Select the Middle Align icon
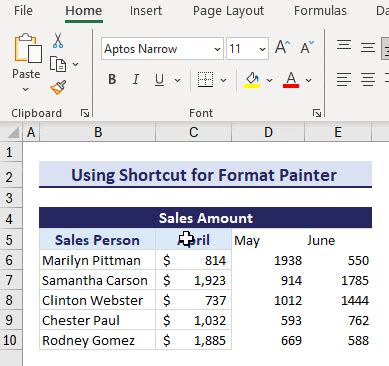Viewport: 389px width, 366px height. (x=368, y=47)
